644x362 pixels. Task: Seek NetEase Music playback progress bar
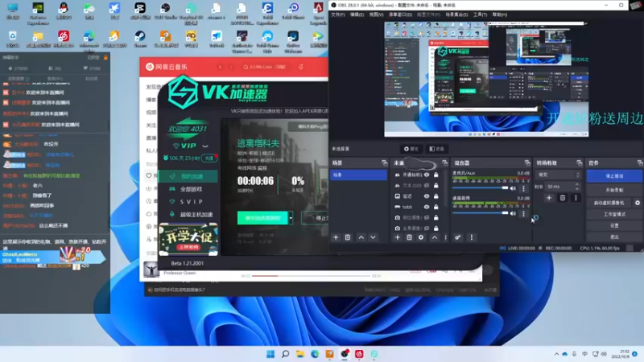pyautogui.click(x=312, y=276)
